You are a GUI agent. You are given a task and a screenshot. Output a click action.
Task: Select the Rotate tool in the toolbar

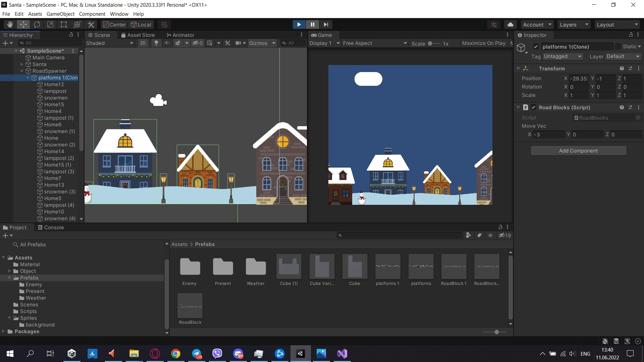(37, 24)
